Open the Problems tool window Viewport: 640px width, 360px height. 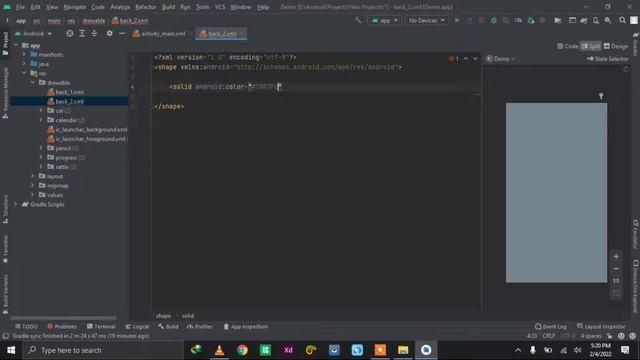point(62,327)
